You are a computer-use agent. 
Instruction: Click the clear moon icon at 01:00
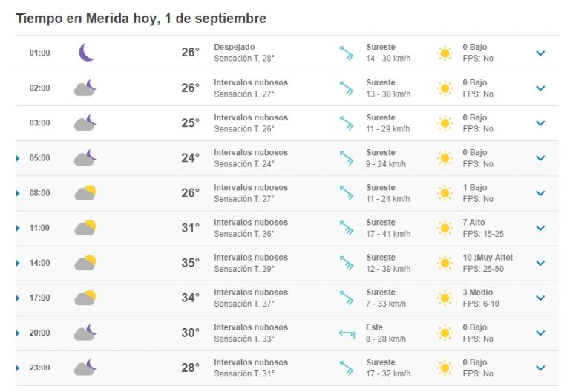point(87,53)
